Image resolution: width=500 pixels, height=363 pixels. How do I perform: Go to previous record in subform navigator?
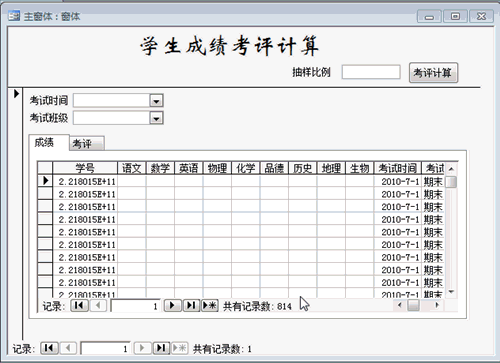98,305
